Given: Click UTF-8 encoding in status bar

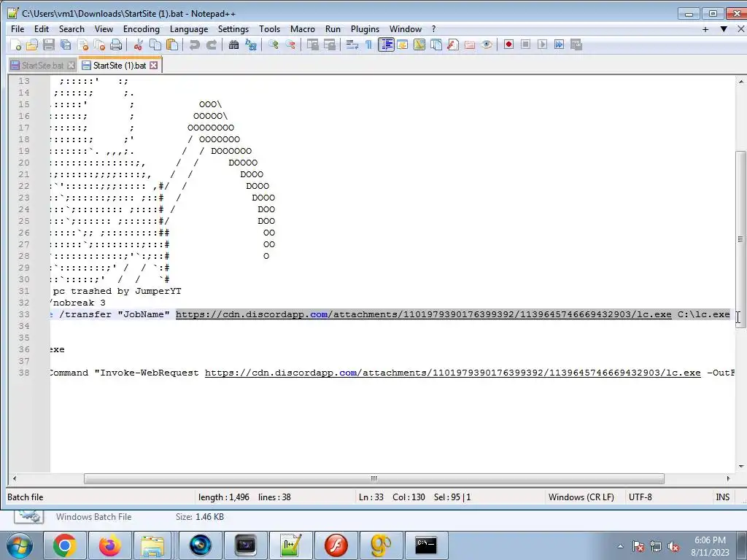Looking at the screenshot, I should (x=640, y=497).
